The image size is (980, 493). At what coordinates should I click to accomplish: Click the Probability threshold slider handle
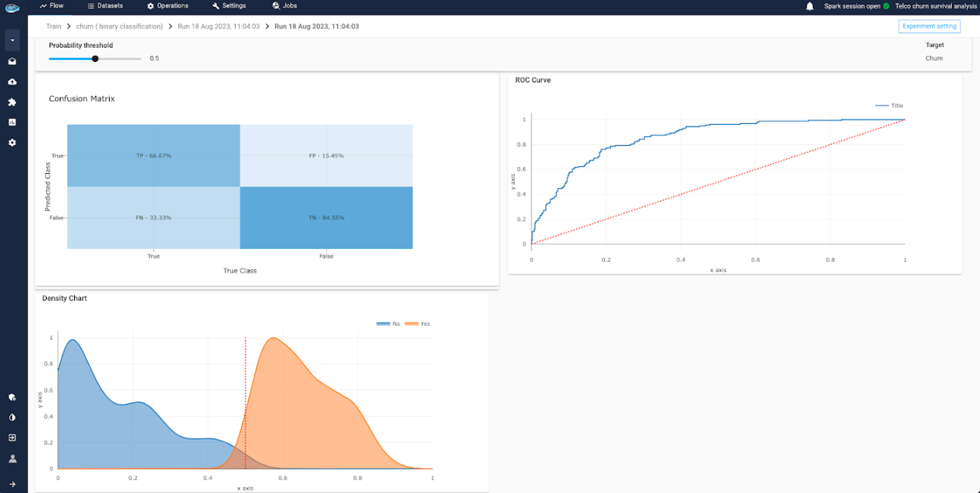[95, 58]
